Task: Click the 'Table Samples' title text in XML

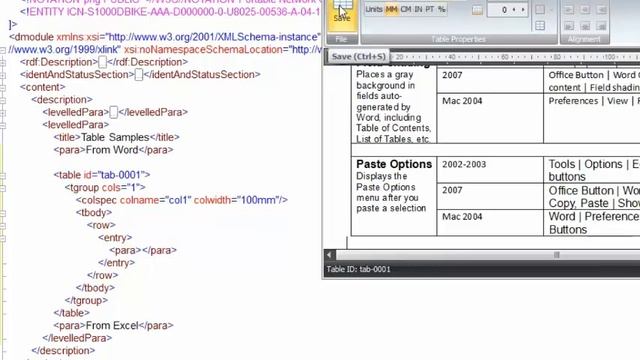Action: point(115,137)
